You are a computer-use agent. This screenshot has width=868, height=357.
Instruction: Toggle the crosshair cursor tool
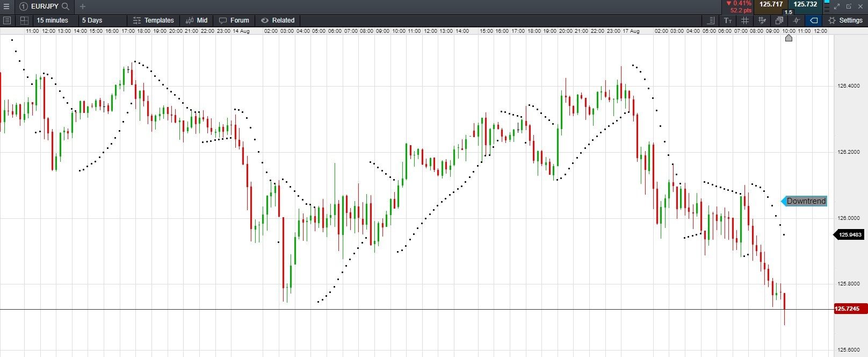click(x=797, y=20)
